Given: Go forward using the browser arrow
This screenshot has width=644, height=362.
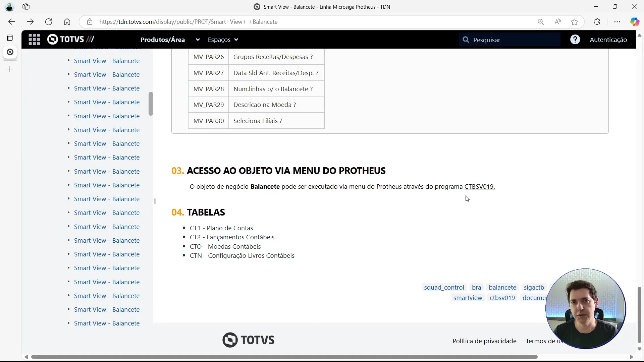Looking at the screenshot, I should pos(30,22).
